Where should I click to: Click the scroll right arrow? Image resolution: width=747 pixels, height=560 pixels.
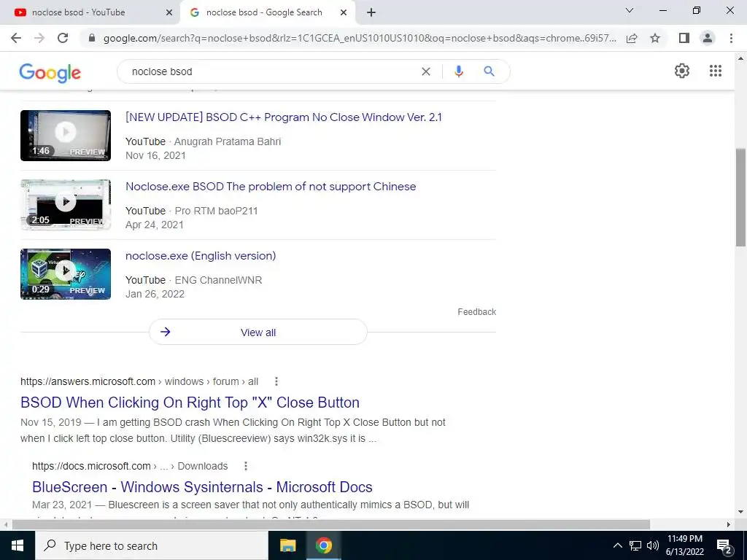(728, 525)
